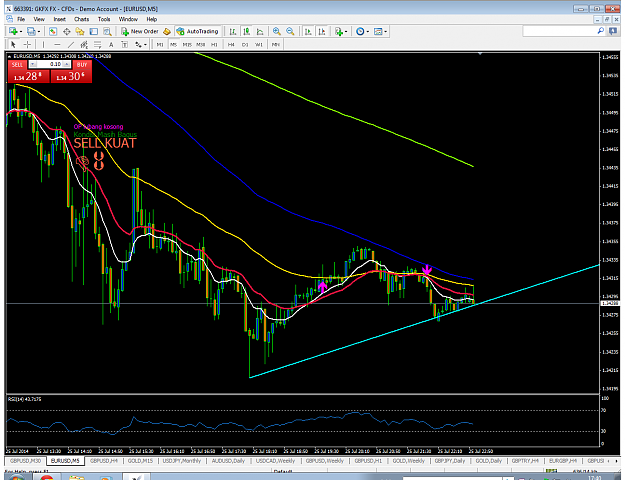Viewport: 625px width, 480px height.
Task: Switch timeframe to D1
Action: (x=245, y=45)
